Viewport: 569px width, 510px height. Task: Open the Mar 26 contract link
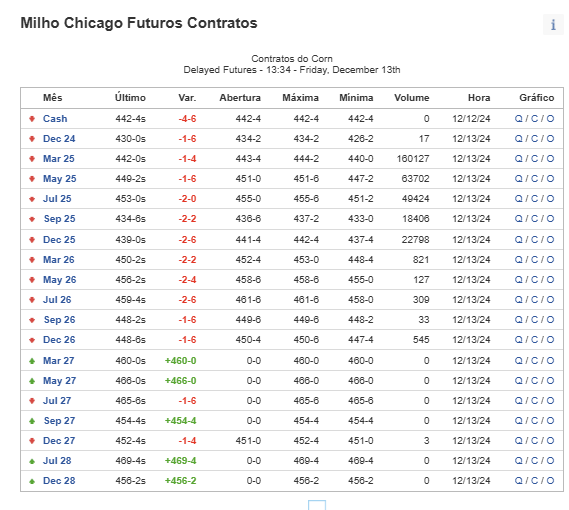pyautogui.click(x=58, y=260)
